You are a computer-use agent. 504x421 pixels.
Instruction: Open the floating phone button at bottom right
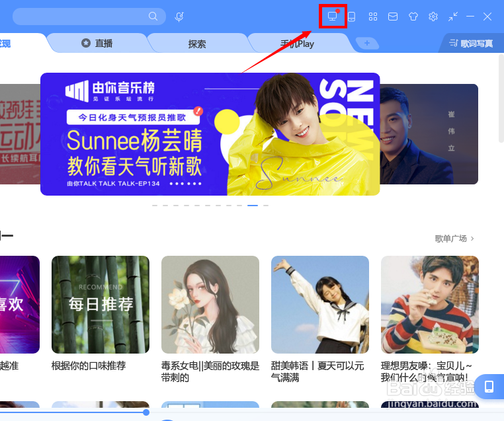pos(489,387)
